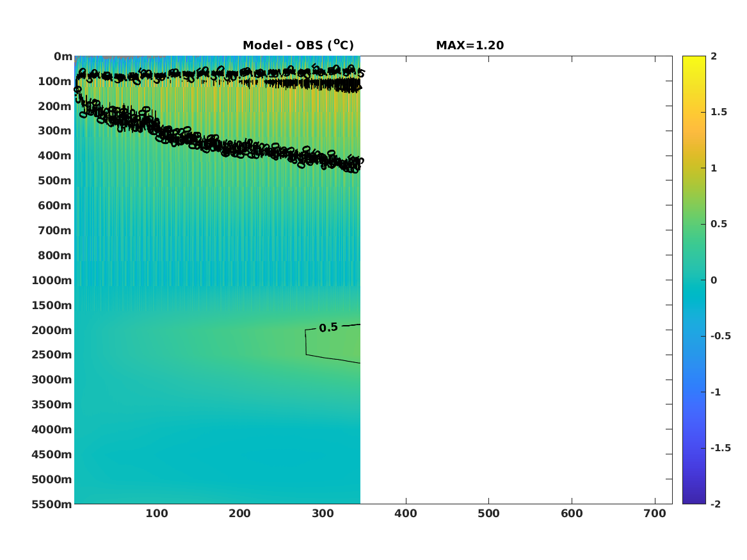Click the colorbar label '2'
The height and width of the screenshot is (560, 747).
714,56
